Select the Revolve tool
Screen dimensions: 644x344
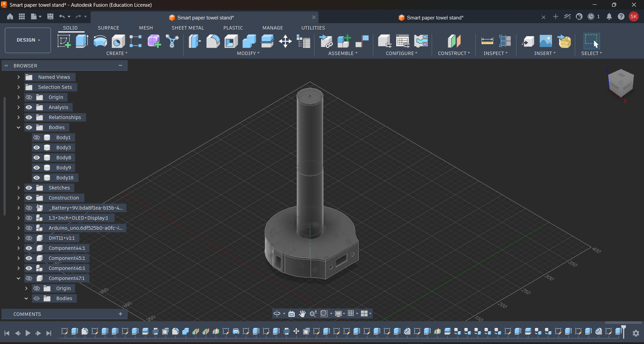100,41
